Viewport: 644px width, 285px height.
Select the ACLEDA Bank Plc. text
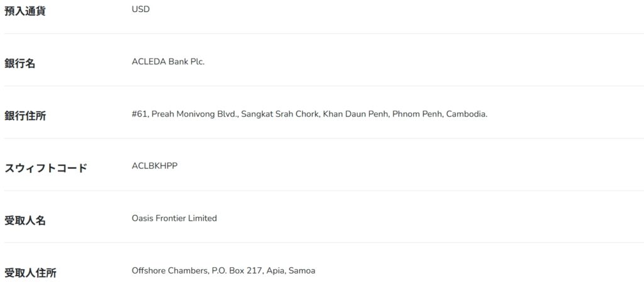coord(168,62)
